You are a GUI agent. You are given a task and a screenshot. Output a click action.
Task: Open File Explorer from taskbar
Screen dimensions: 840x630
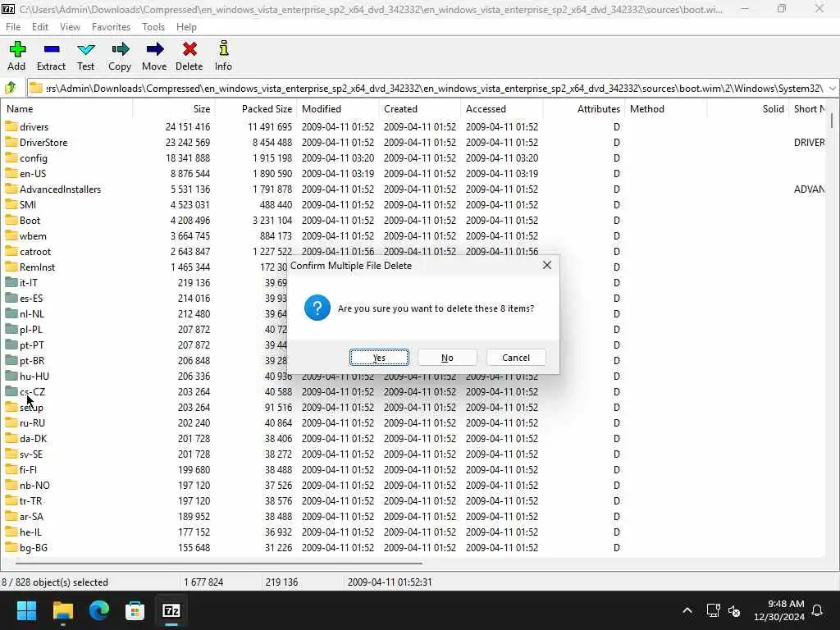point(62,610)
